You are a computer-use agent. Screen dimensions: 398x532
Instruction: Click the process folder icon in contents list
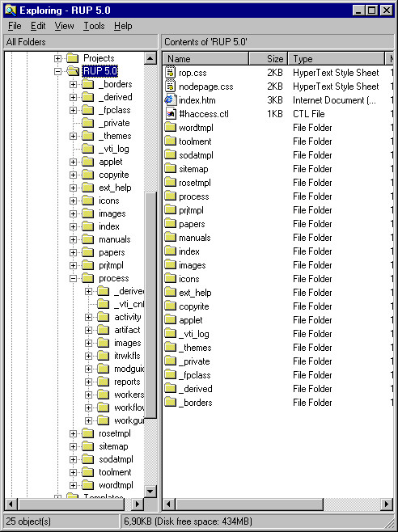(171, 196)
